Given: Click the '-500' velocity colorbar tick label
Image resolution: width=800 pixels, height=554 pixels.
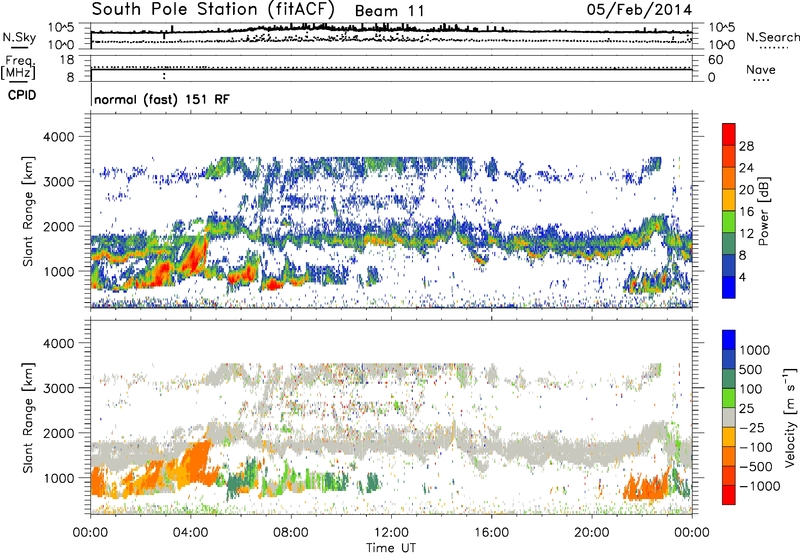Looking at the screenshot, I should click(756, 466).
